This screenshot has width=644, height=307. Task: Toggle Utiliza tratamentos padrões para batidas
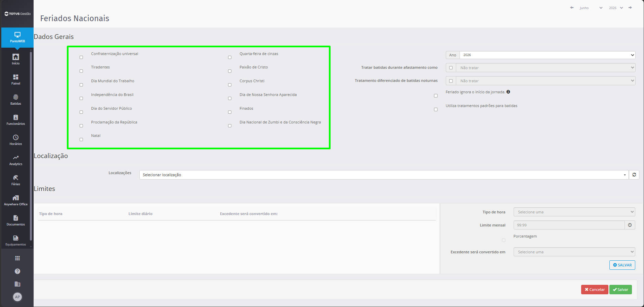point(436,109)
